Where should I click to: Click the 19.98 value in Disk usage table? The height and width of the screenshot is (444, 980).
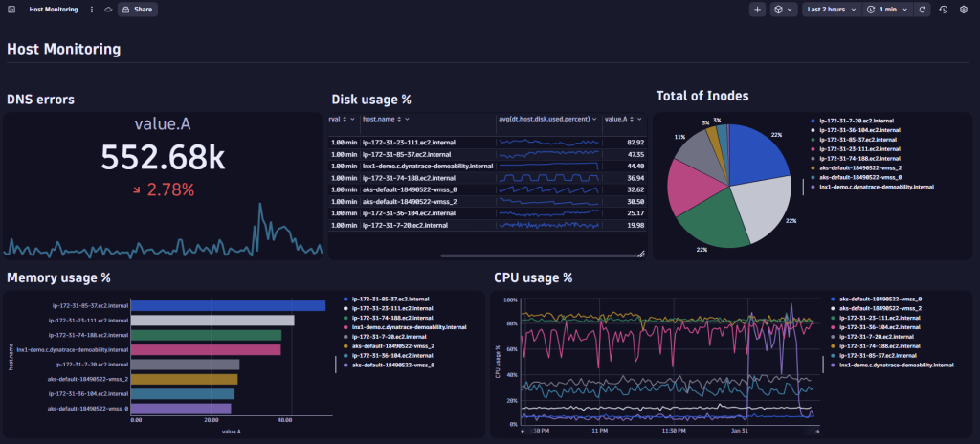click(x=636, y=225)
